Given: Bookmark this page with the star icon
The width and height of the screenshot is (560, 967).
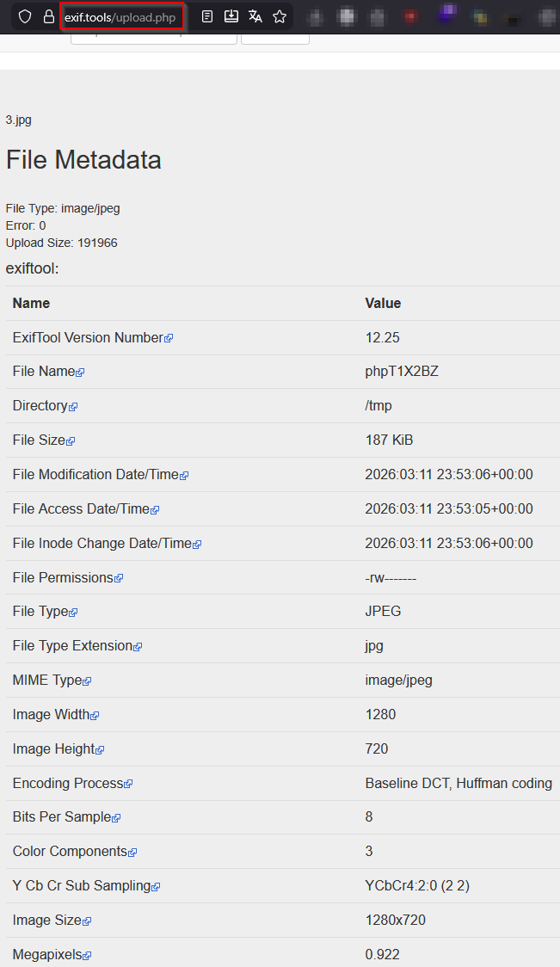Looking at the screenshot, I should [279, 16].
